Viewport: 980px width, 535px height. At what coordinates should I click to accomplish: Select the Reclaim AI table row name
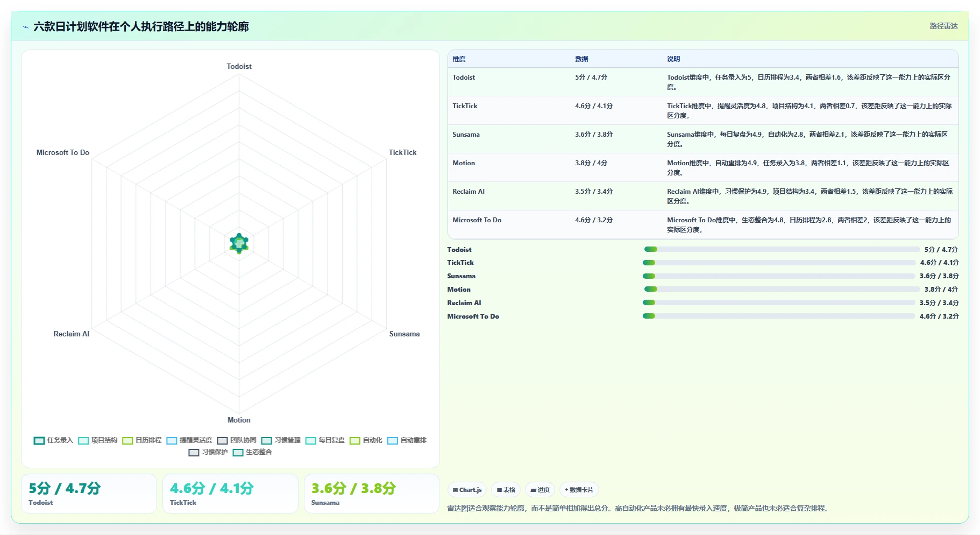point(468,192)
